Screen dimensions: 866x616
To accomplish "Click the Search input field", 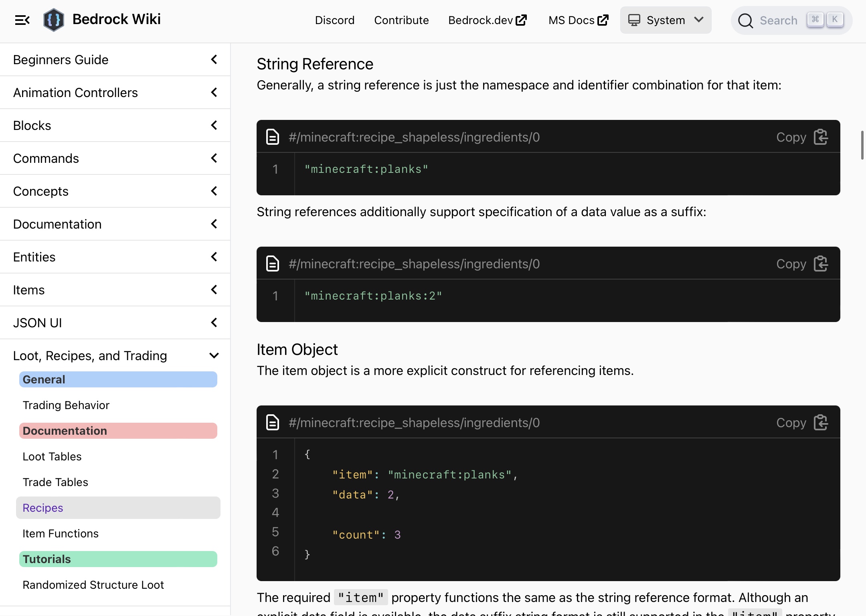I will (791, 20).
